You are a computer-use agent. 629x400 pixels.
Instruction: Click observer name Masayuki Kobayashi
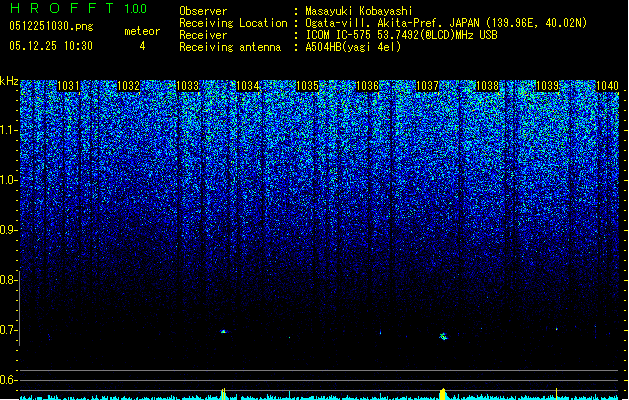[x=359, y=11]
